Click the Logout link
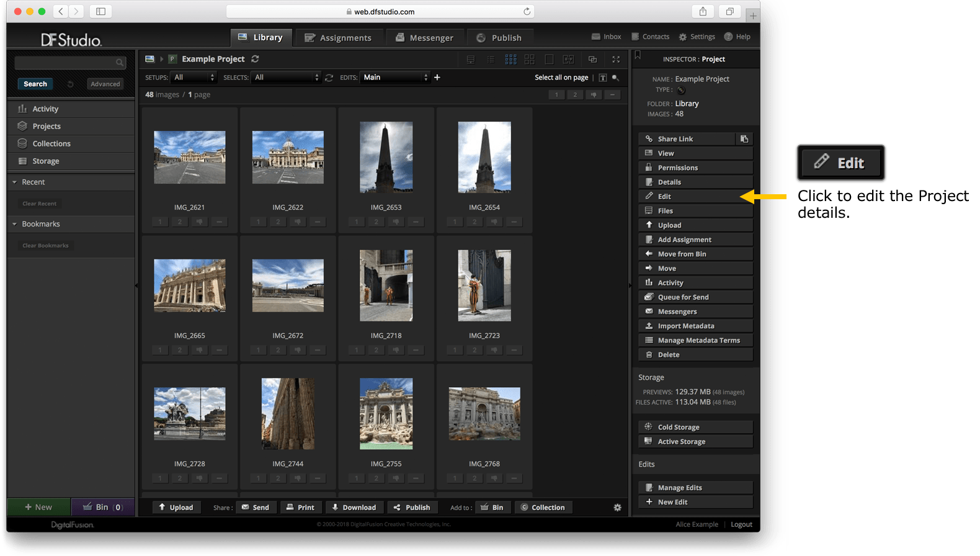 pyautogui.click(x=741, y=524)
